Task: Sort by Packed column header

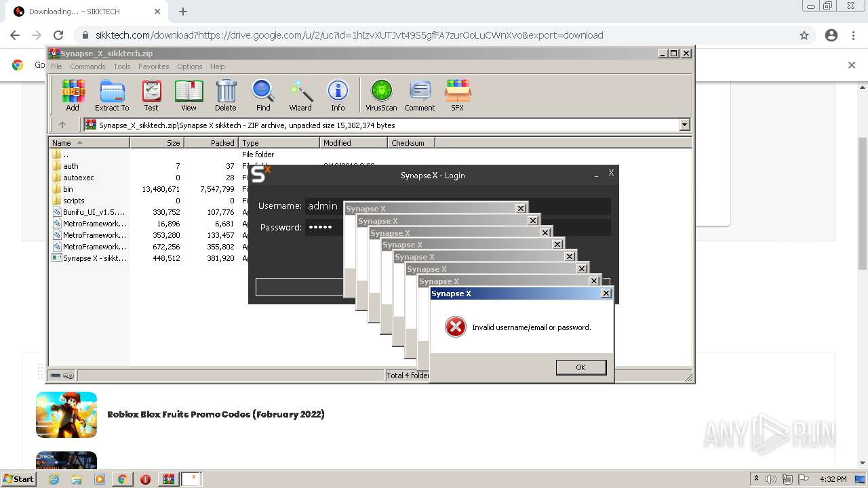Action: (x=211, y=142)
